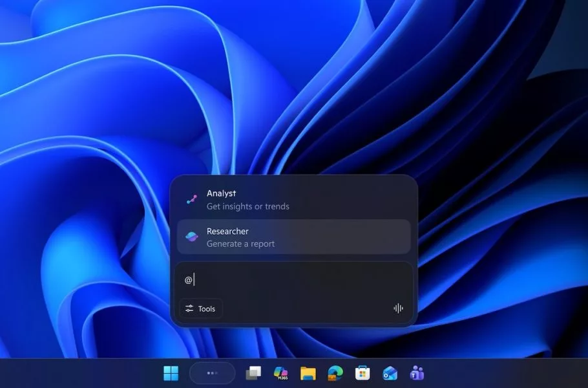Open Microsoft Teams from the taskbar
Viewport: 588px width, 388px height.
(x=417, y=373)
